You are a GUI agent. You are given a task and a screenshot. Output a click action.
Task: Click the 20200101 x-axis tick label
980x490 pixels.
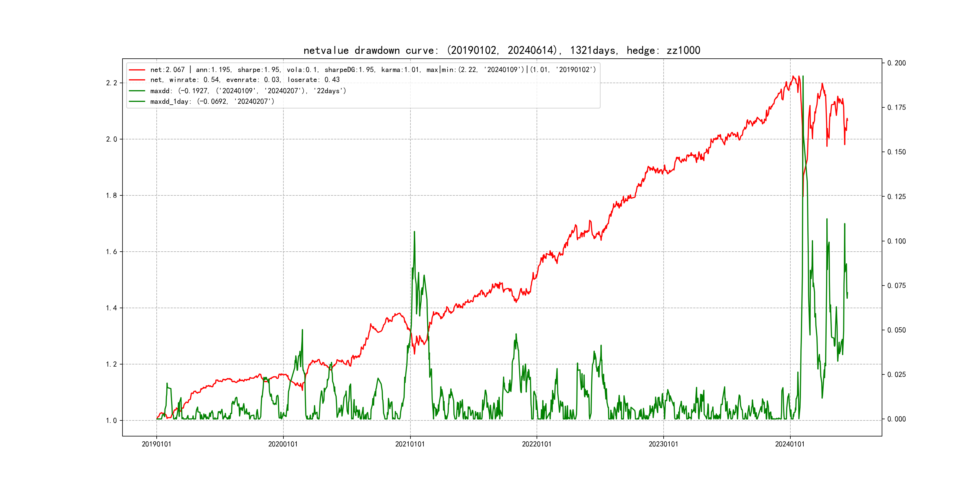coord(283,444)
